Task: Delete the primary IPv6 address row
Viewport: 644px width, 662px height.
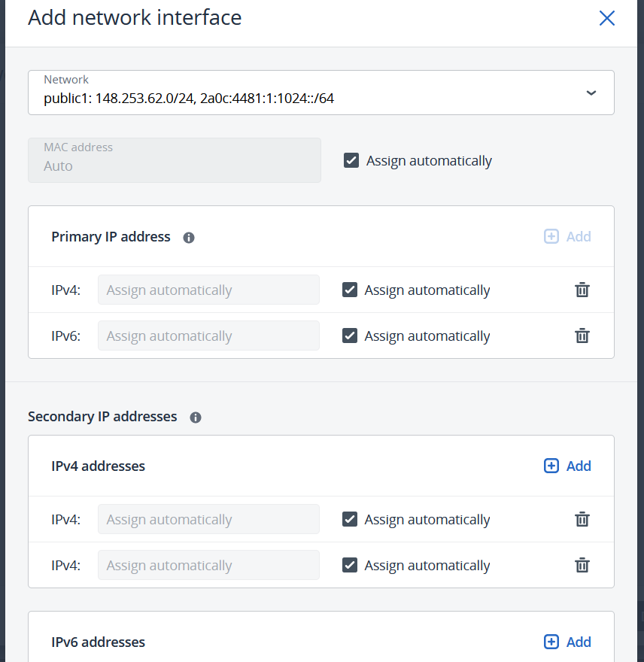Action: 582,336
